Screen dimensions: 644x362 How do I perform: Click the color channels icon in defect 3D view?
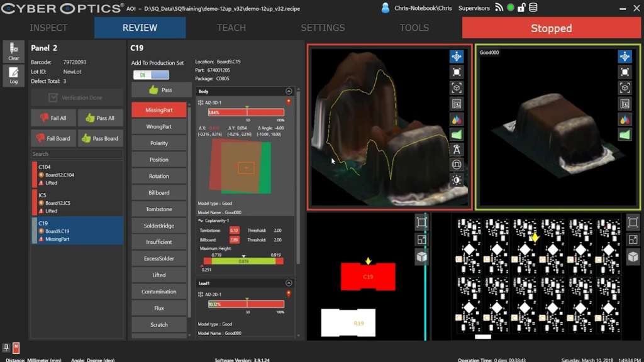457,119
